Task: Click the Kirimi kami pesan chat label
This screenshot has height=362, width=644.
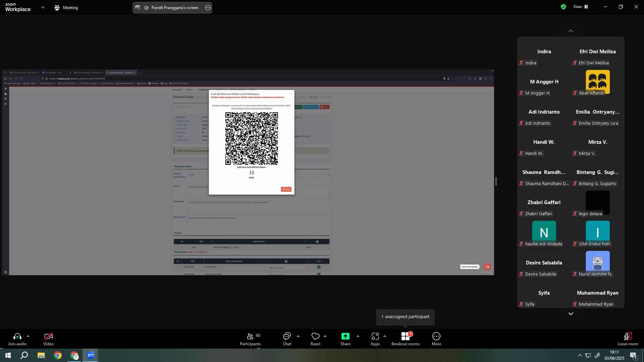Action: (x=470, y=267)
